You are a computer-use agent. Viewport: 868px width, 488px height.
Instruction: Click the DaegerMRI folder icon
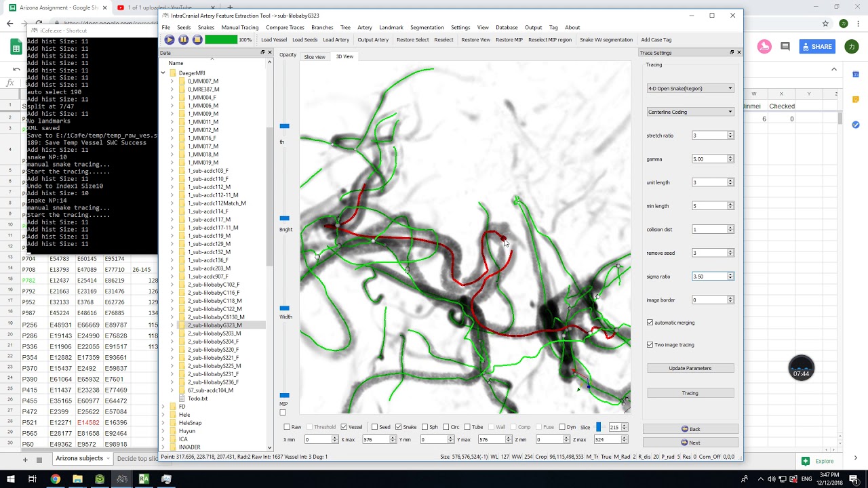tap(173, 73)
